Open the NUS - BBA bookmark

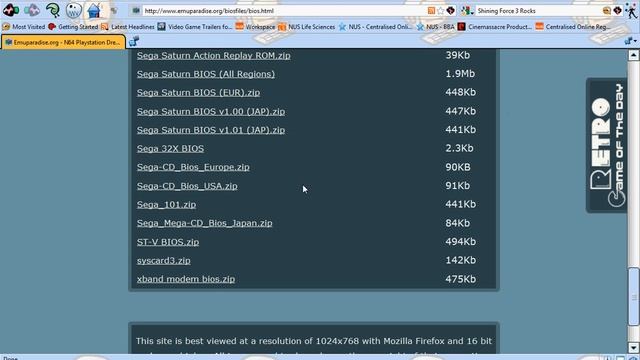click(435, 27)
